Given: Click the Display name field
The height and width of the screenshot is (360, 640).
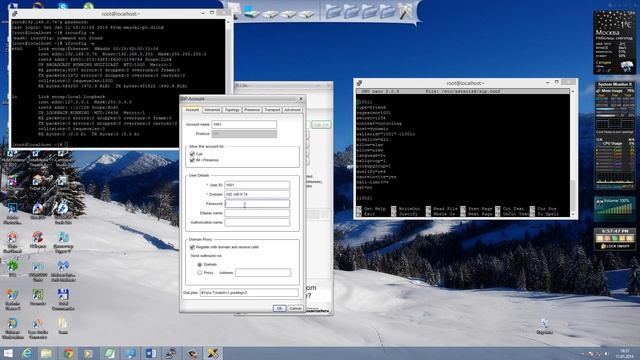Looking at the screenshot, I should click(257, 213).
